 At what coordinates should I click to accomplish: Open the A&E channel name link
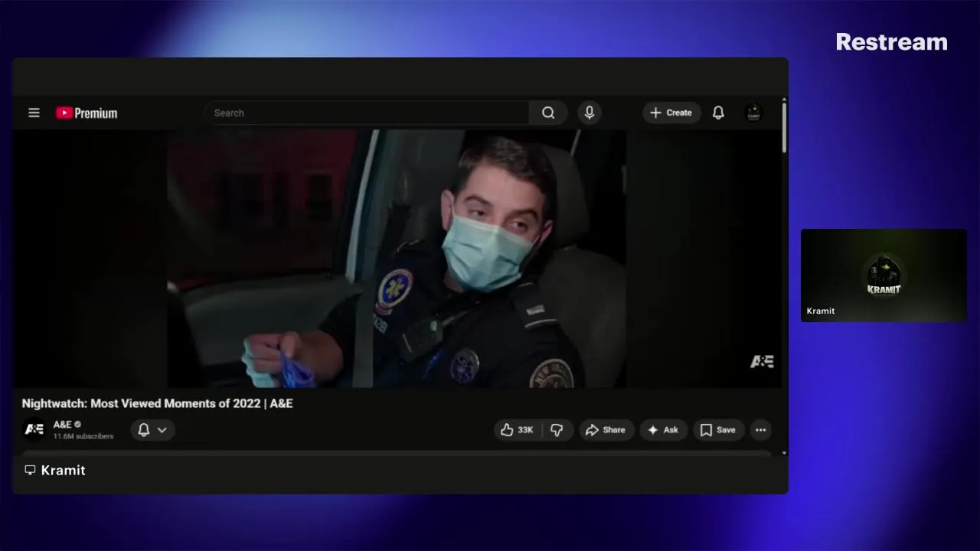[x=62, y=424]
